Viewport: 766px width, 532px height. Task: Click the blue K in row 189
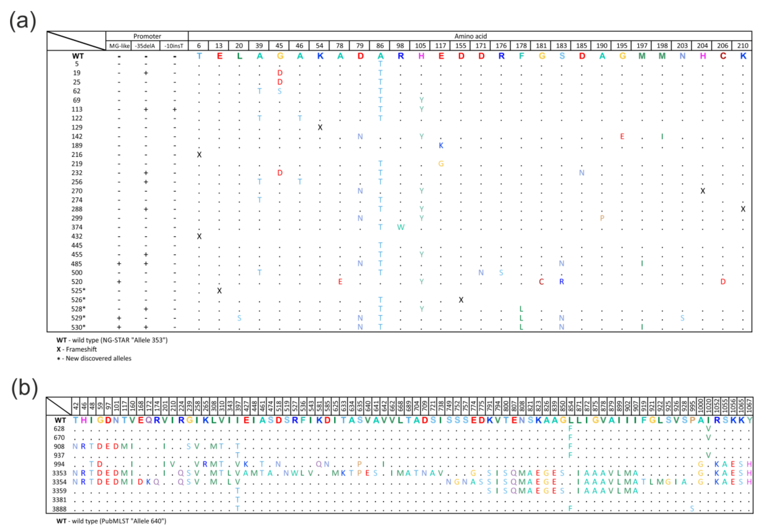441,145
